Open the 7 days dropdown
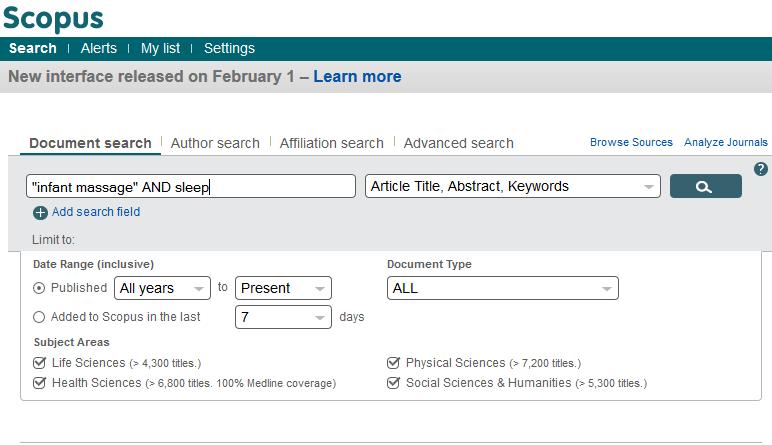This screenshot has height=445, width=772. [283, 317]
